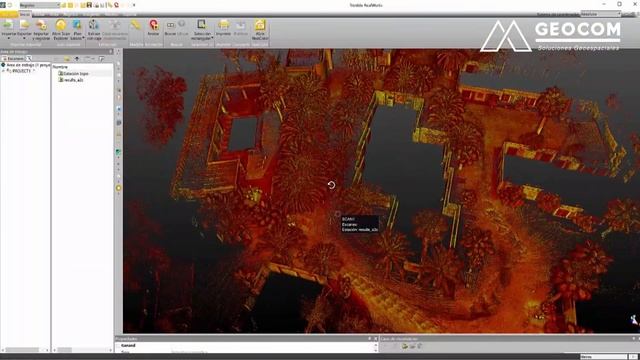Click the Exportar icon in the ribbon
The height and width of the screenshot is (360, 640).
pos(24,25)
